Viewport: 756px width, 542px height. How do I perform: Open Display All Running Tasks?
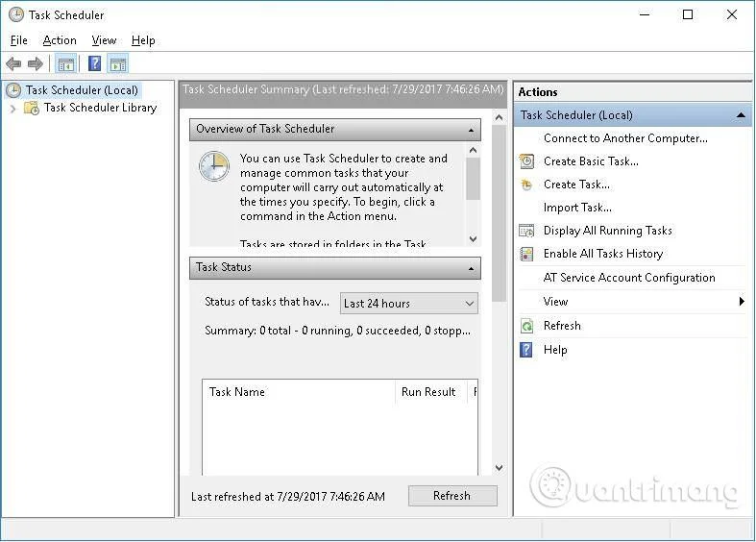click(x=607, y=231)
